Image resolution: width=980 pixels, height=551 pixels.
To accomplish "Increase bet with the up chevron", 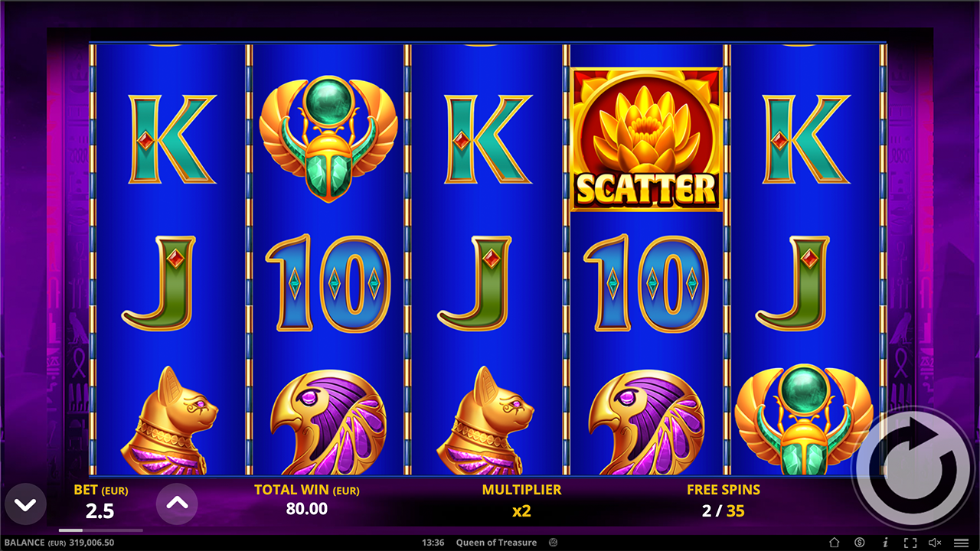I will click(177, 504).
